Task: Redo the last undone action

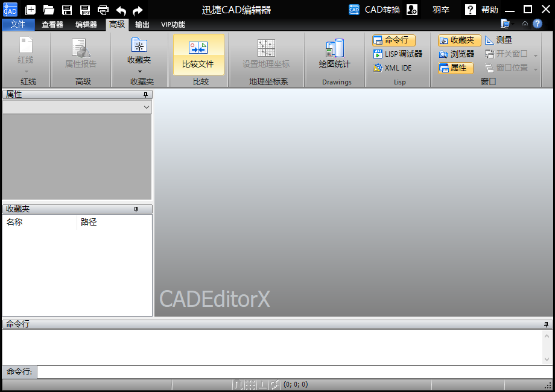Action: (x=138, y=11)
